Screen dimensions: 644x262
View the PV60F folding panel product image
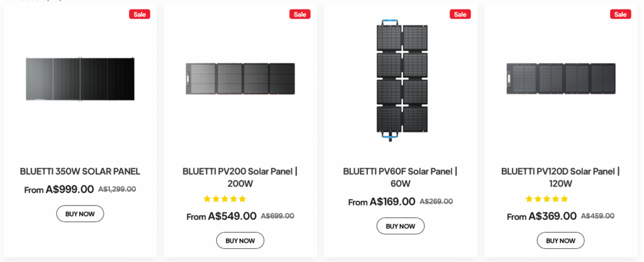pos(402,81)
